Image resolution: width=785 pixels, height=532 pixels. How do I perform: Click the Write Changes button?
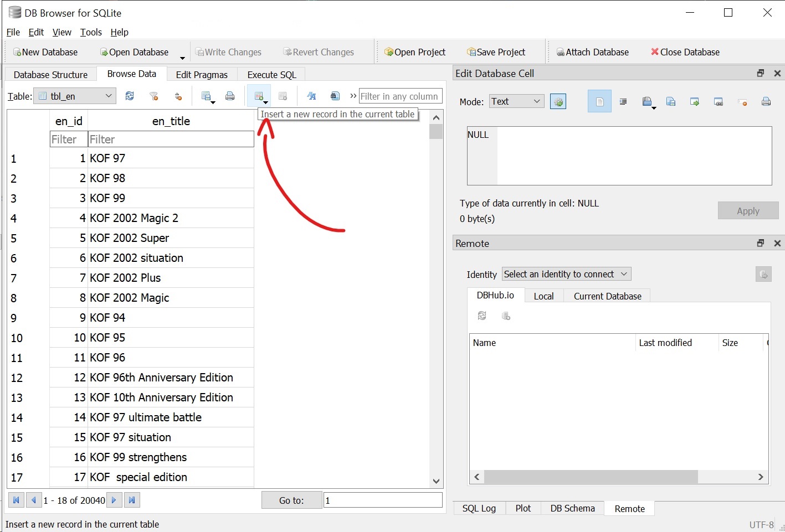click(x=229, y=51)
